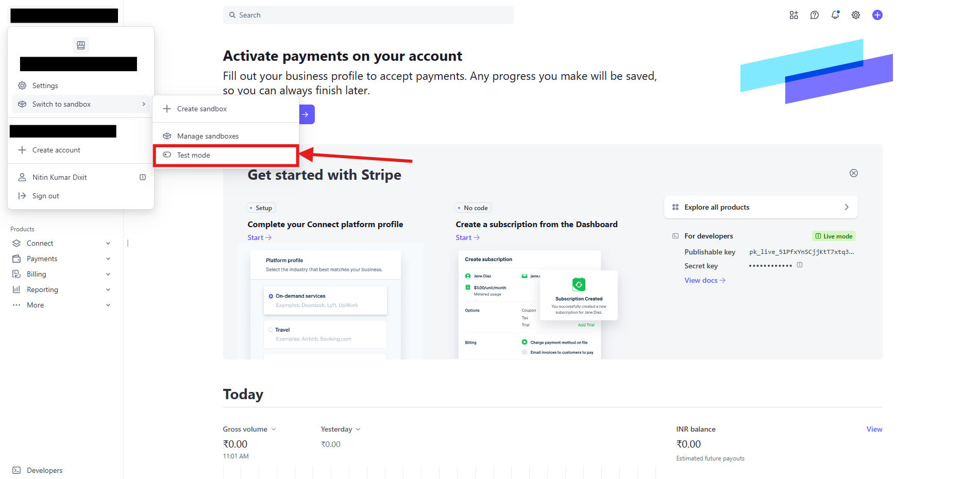980x479 pixels.
Task: Click the View docs link
Action: click(704, 280)
